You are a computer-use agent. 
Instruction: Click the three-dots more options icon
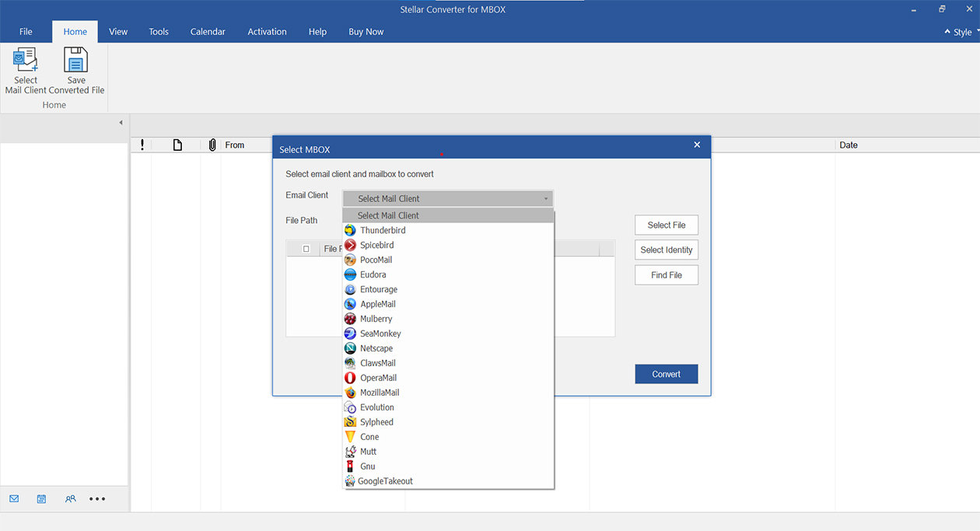tap(97, 499)
